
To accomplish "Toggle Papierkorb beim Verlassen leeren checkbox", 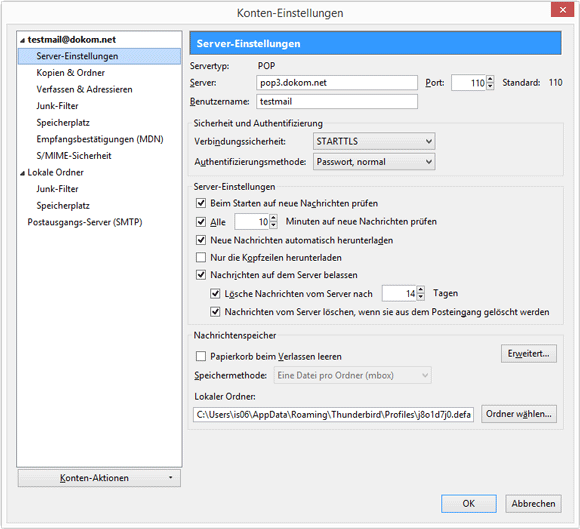I will [201, 356].
